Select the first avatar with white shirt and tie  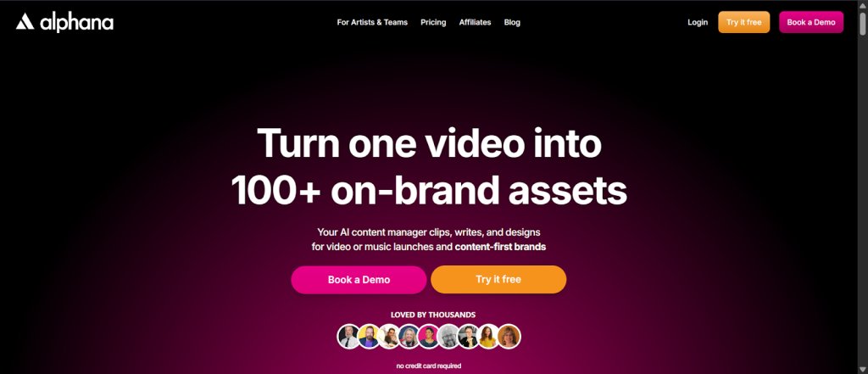click(348, 337)
